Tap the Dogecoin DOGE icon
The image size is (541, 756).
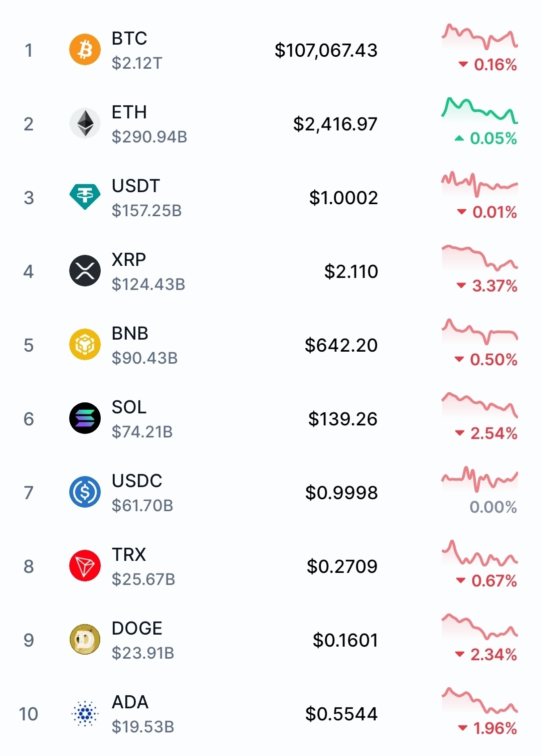[85, 640]
